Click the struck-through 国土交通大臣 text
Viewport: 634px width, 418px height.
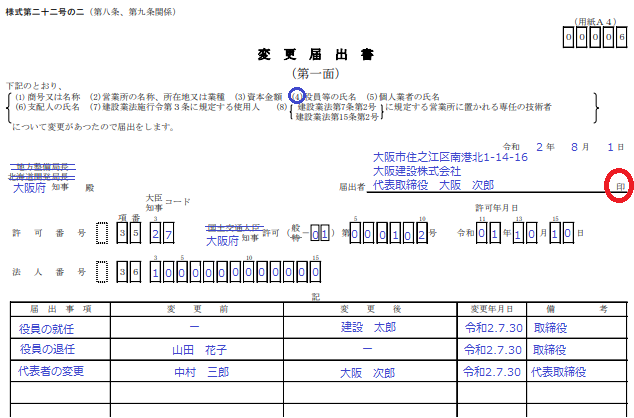click(235, 228)
